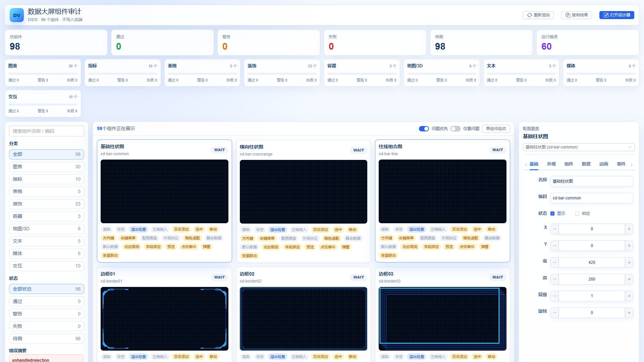This screenshot has width=644, height=362.
Task: Click the 单组件验收 button
Action: click(496, 129)
